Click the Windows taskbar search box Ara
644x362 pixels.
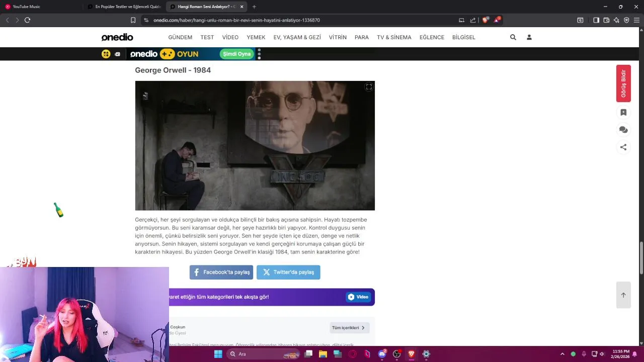pos(264,354)
